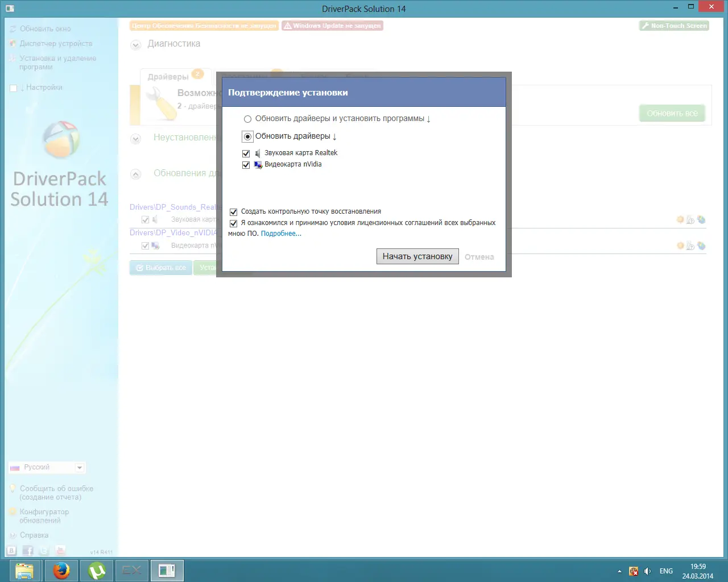Screen dimensions: 728x582
Task: Click the orange gear icon in sound driver row
Action: click(680, 219)
